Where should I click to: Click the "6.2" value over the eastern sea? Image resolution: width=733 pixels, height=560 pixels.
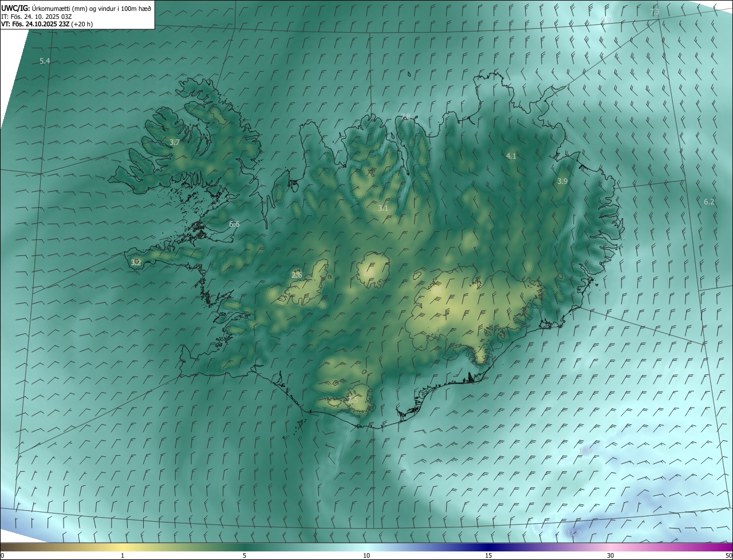[709, 202]
